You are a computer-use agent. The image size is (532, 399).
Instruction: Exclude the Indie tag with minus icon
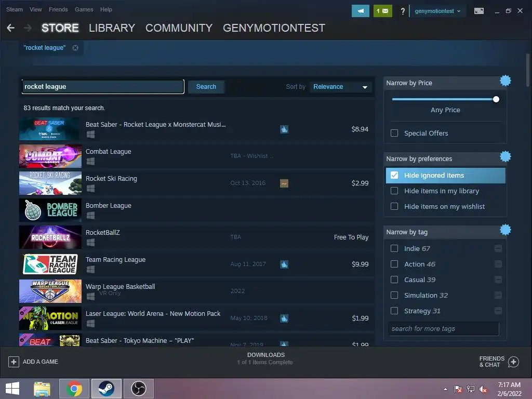[498, 249]
